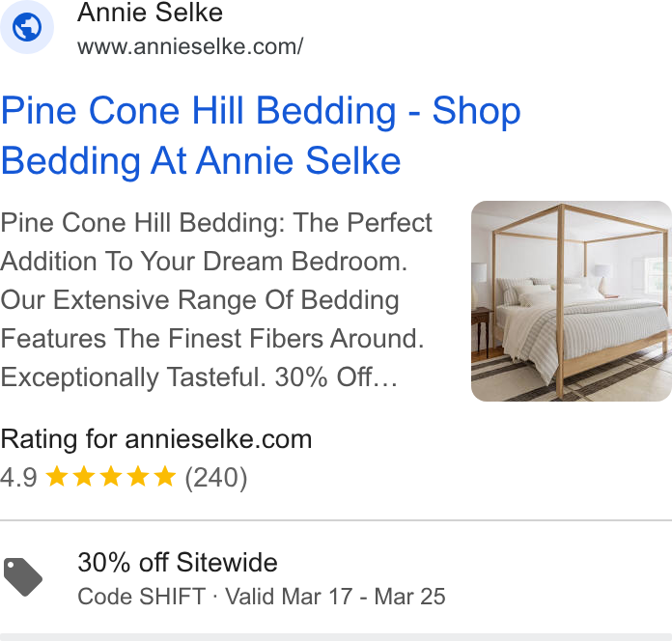
Task: Click the gray price tag icon
Action: click(x=23, y=576)
